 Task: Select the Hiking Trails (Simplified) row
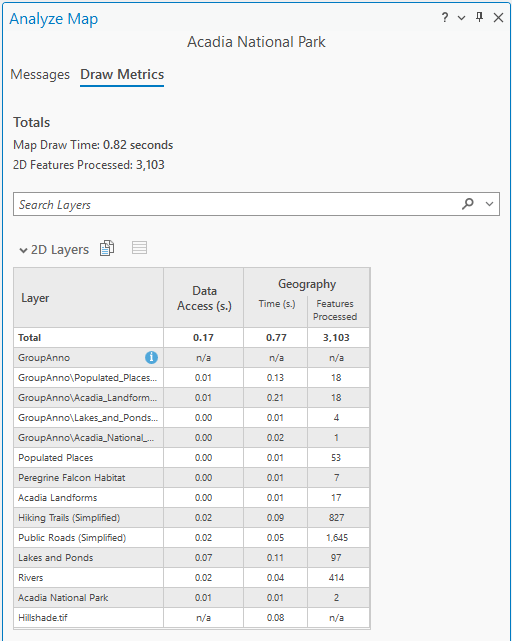tap(192, 518)
